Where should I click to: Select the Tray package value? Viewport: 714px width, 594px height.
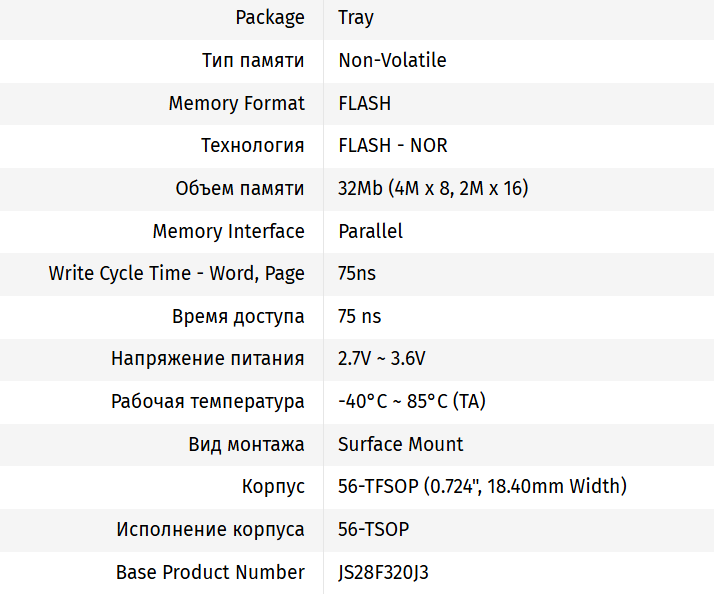coord(356,18)
